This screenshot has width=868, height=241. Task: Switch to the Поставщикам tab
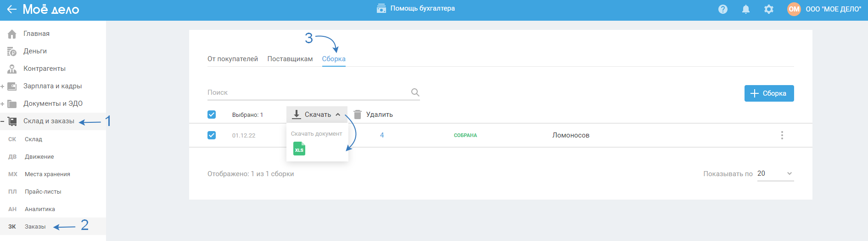(290, 59)
